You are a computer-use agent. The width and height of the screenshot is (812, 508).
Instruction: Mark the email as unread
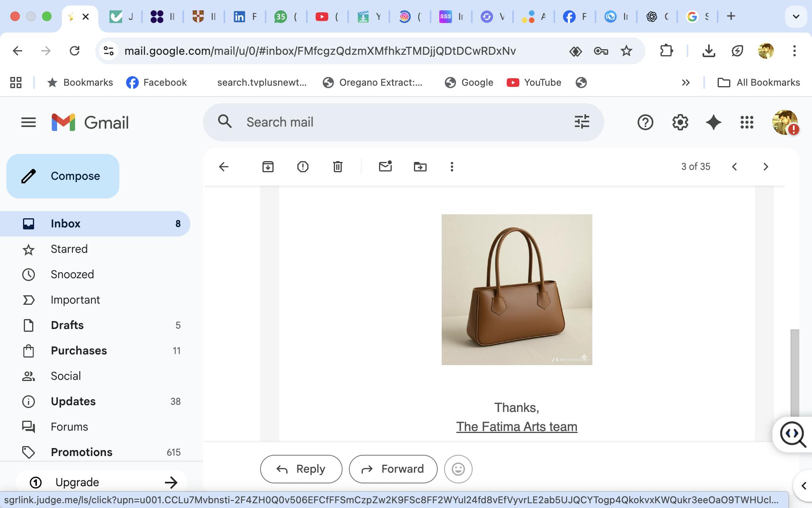(385, 167)
